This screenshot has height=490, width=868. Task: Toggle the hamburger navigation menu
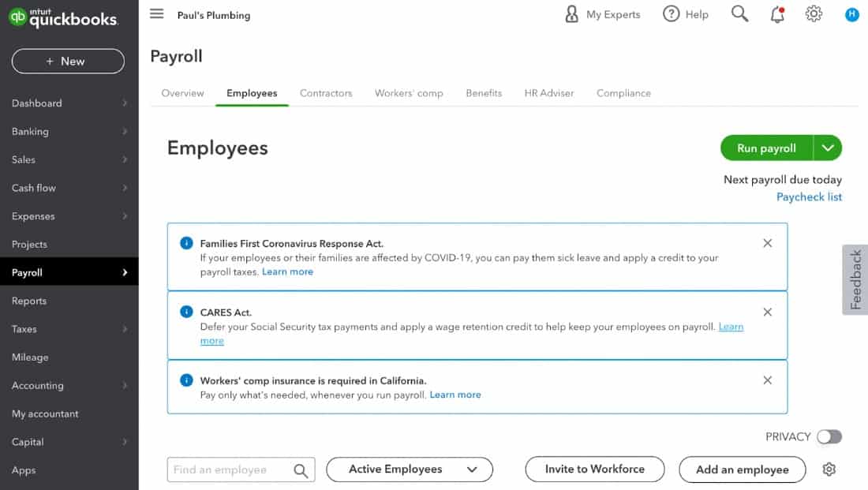coord(157,14)
